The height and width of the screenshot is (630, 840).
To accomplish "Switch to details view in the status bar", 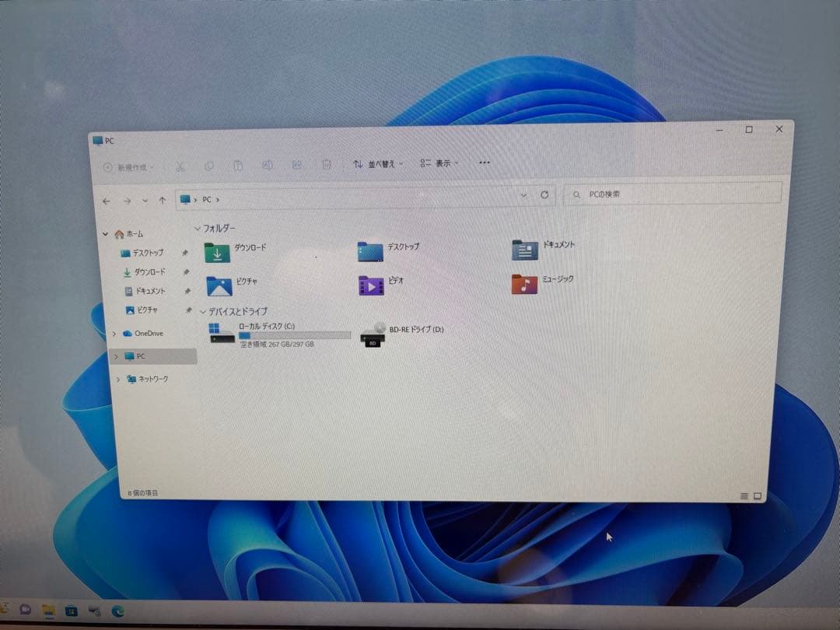I will 745,494.
